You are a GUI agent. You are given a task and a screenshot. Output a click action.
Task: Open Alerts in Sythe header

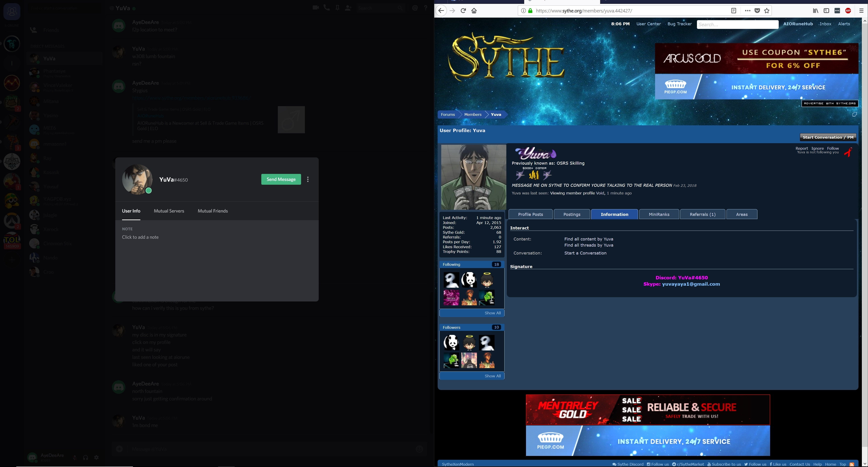pos(844,24)
